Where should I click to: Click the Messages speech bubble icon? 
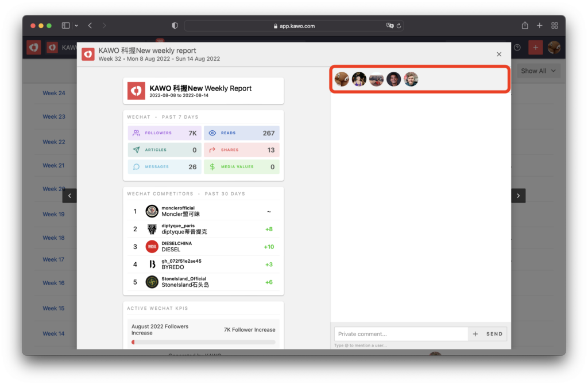(137, 167)
